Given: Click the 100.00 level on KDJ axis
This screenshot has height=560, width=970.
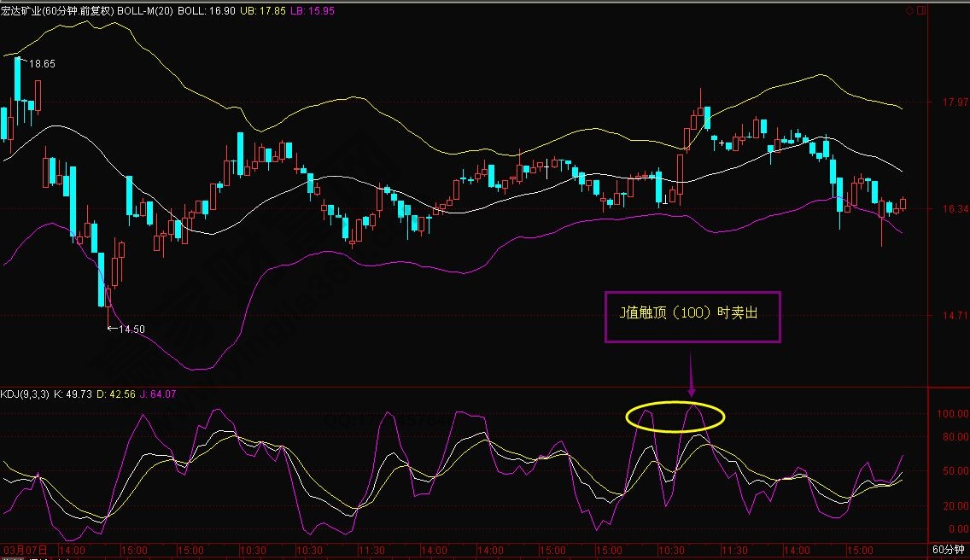Looking at the screenshot, I should click(950, 414).
